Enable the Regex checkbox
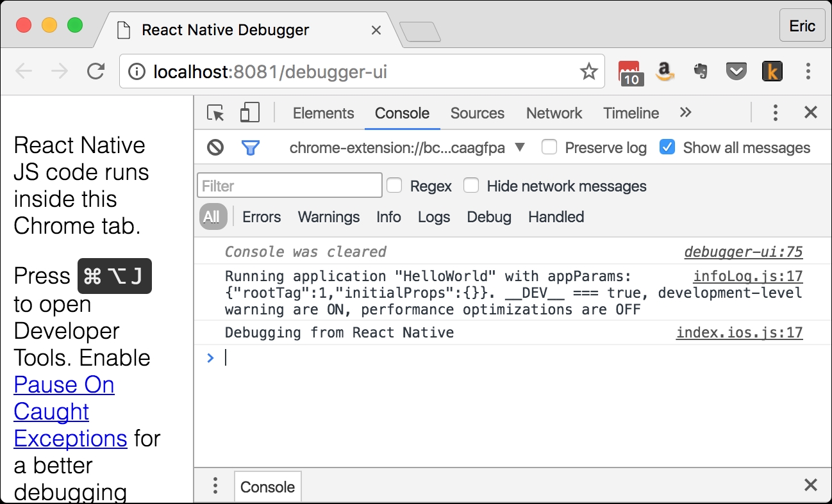The width and height of the screenshot is (832, 504). (394, 186)
